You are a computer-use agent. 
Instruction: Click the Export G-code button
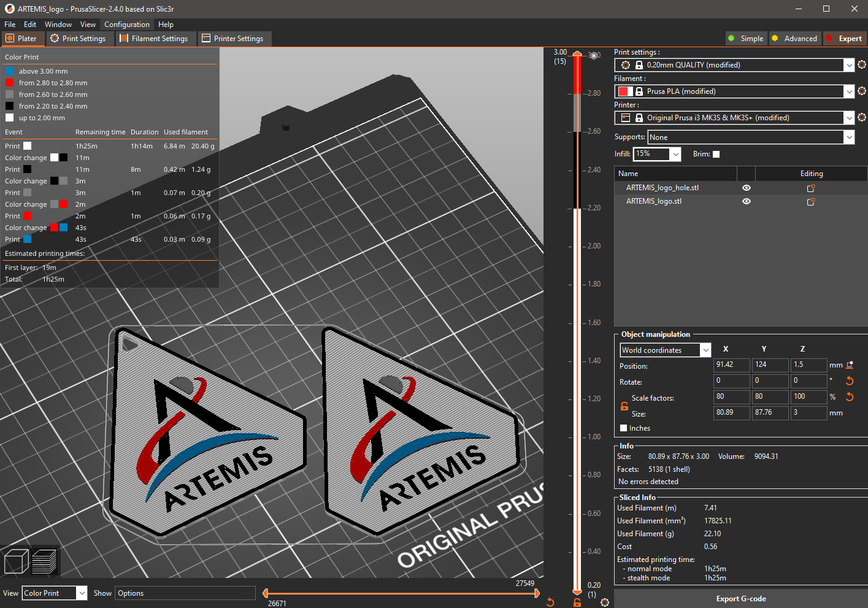pyautogui.click(x=741, y=599)
